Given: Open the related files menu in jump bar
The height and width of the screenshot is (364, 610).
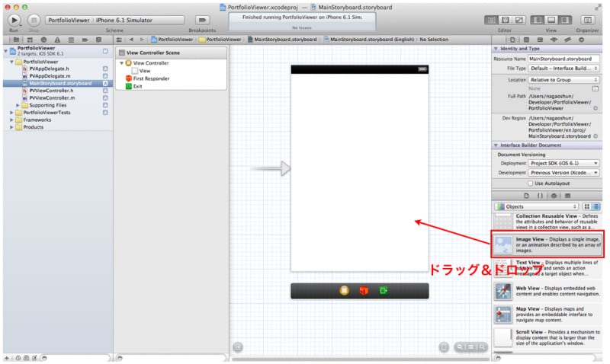Looking at the screenshot, I should pyautogui.click(x=119, y=40).
